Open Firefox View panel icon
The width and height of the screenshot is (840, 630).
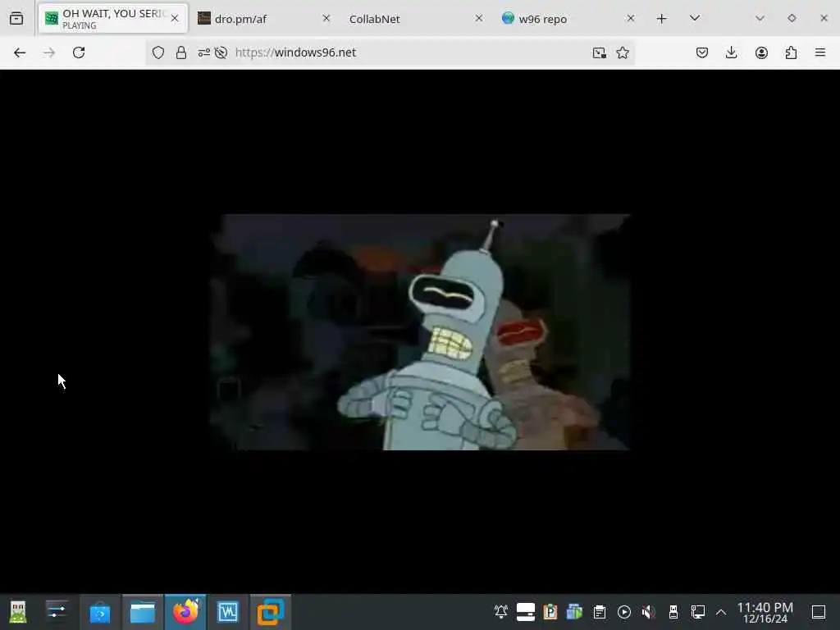tap(16, 19)
